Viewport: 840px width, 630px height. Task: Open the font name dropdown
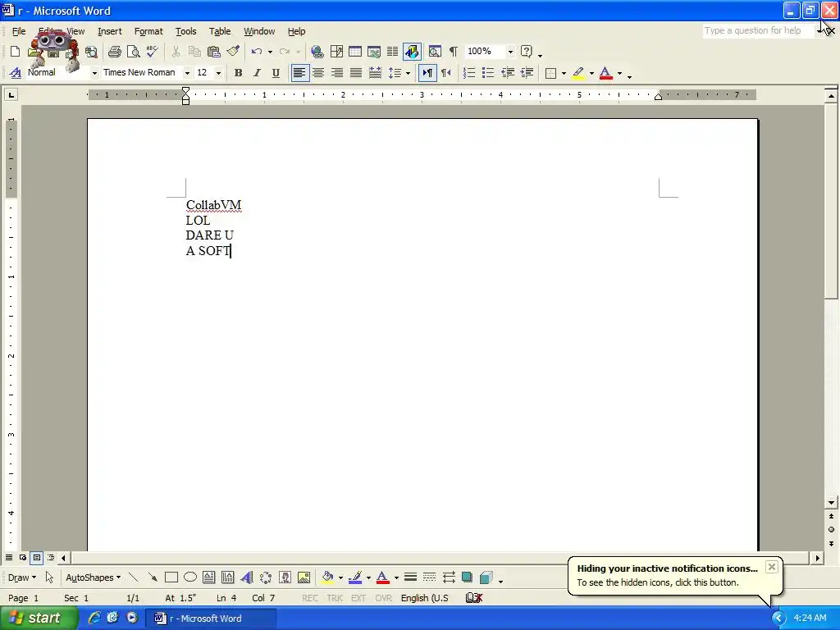187,73
